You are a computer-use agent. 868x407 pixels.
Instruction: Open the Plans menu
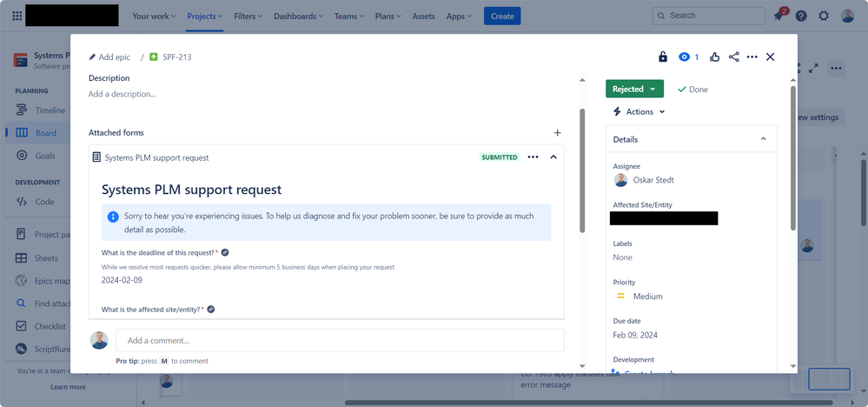tap(388, 16)
